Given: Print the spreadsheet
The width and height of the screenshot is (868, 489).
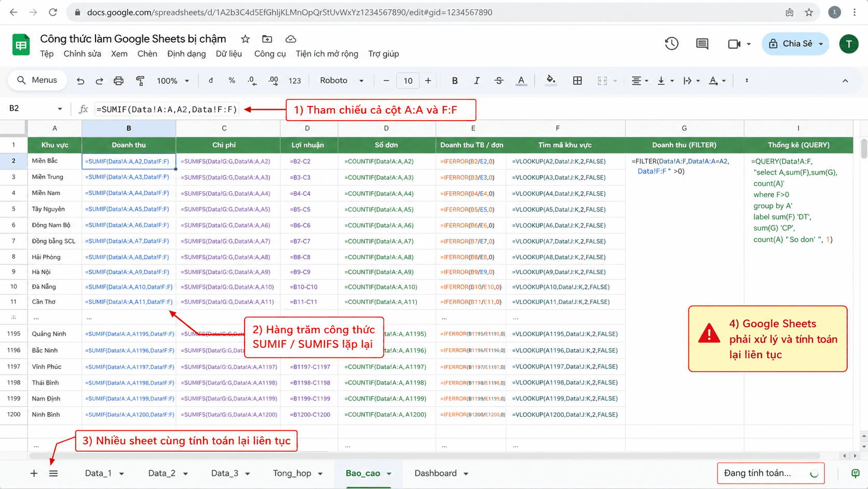Looking at the screenshot, I should click(x=118, y=81).
